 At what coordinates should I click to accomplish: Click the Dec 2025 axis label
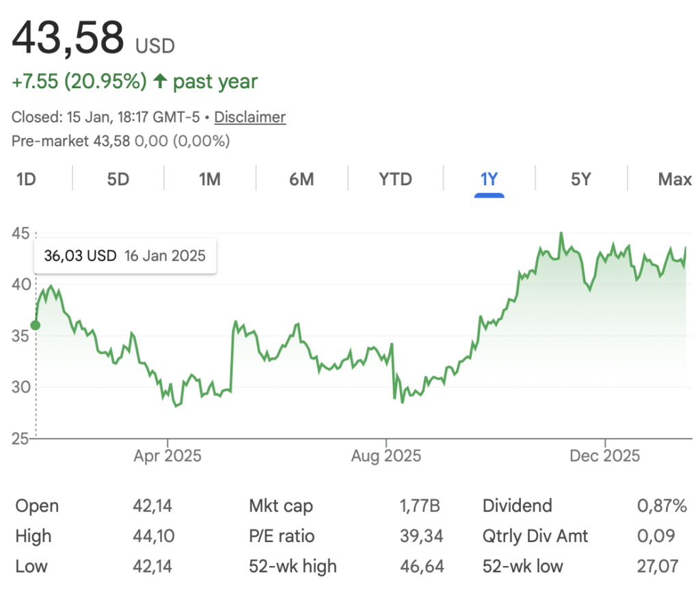pyautogui.click(x=606, y=455)
